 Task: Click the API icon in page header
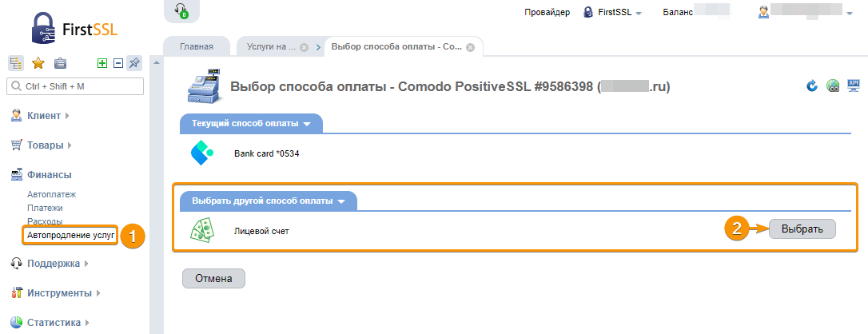[854, 85]
